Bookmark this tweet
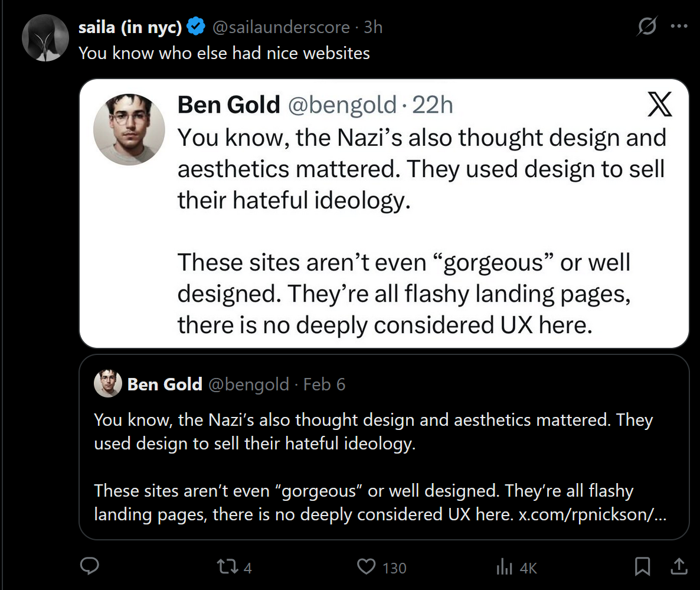Screen dimensions: 700x590 pos(642,567)
